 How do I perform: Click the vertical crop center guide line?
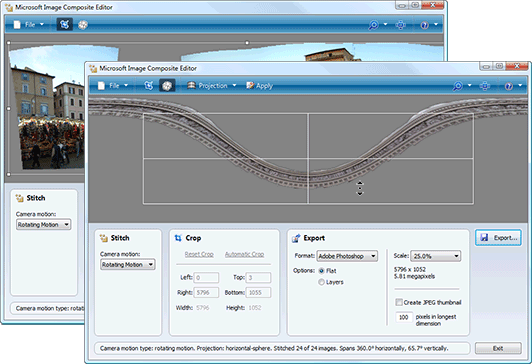(308, 158)
